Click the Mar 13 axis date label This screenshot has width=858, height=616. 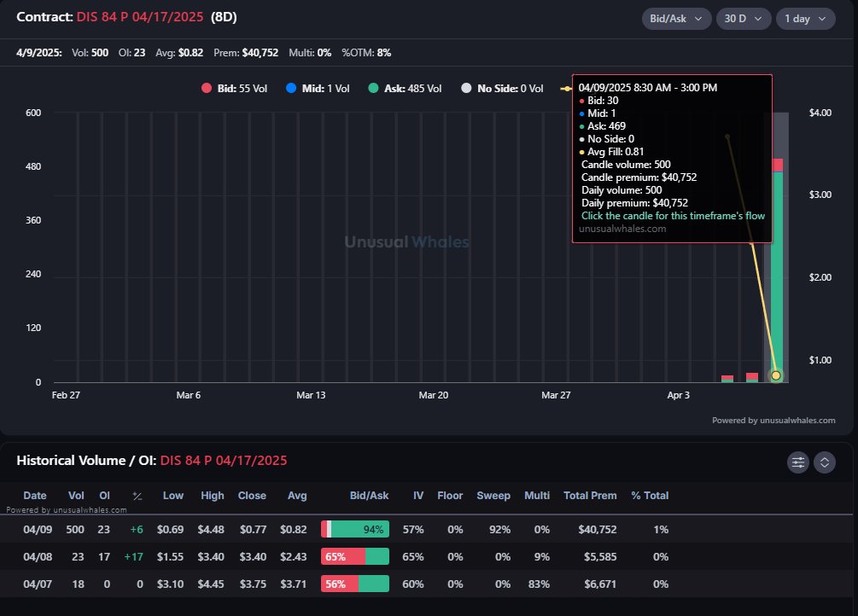pos(311,395)
